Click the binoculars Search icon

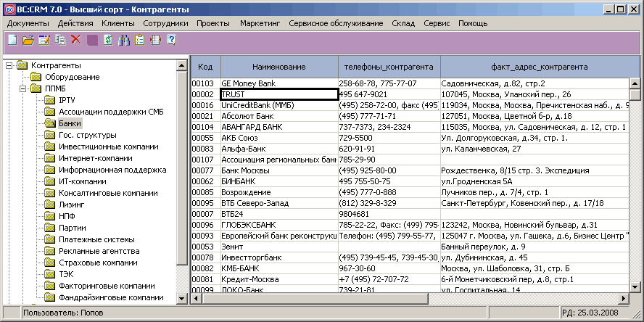tap(123, 40)
